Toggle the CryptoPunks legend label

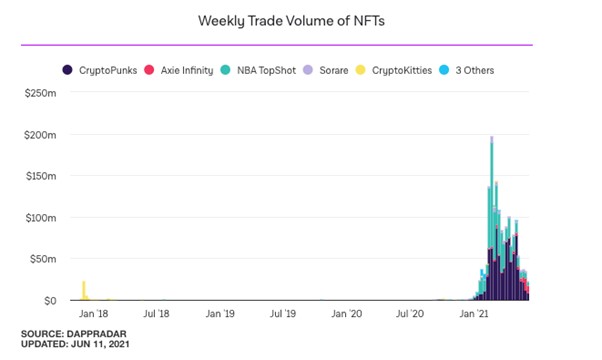click(x=108, y=71)
